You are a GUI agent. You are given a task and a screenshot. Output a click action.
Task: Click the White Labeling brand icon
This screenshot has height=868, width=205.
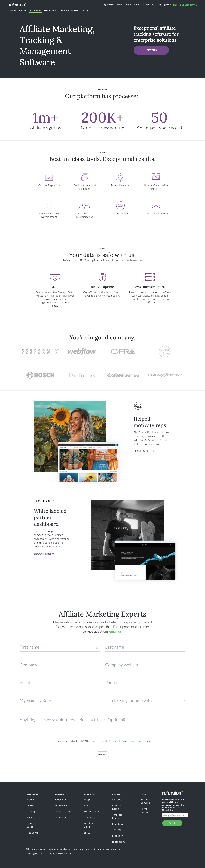click(120, 205)
